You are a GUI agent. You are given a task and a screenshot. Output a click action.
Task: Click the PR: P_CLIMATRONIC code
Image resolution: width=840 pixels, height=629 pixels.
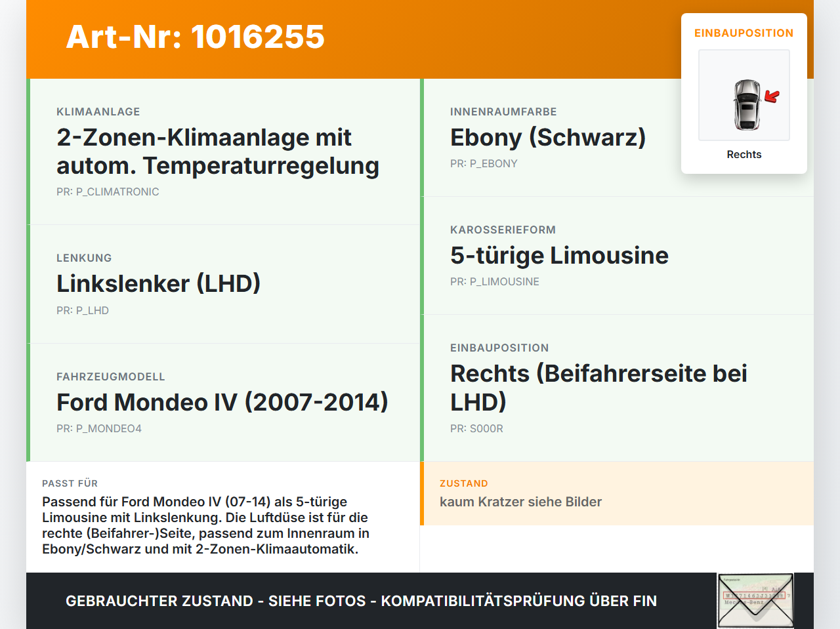(108, 192)
